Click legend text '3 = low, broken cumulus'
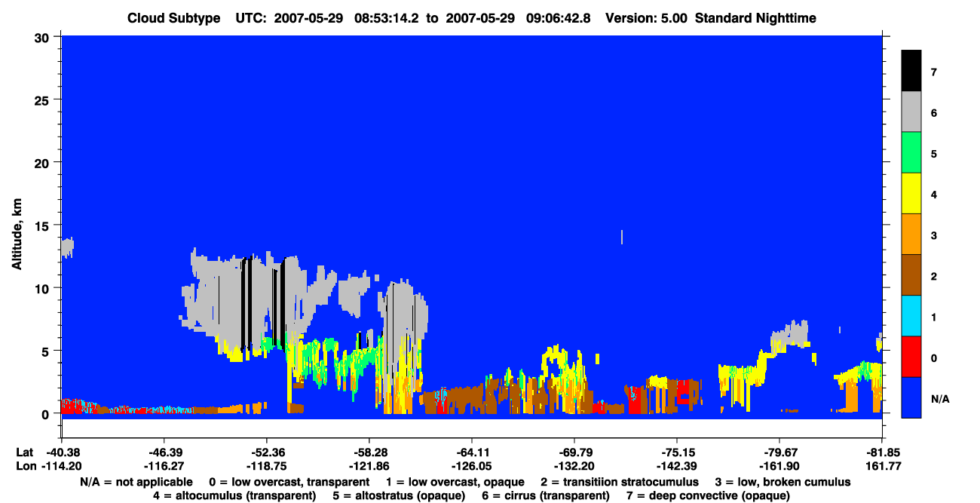 [782, 481]
